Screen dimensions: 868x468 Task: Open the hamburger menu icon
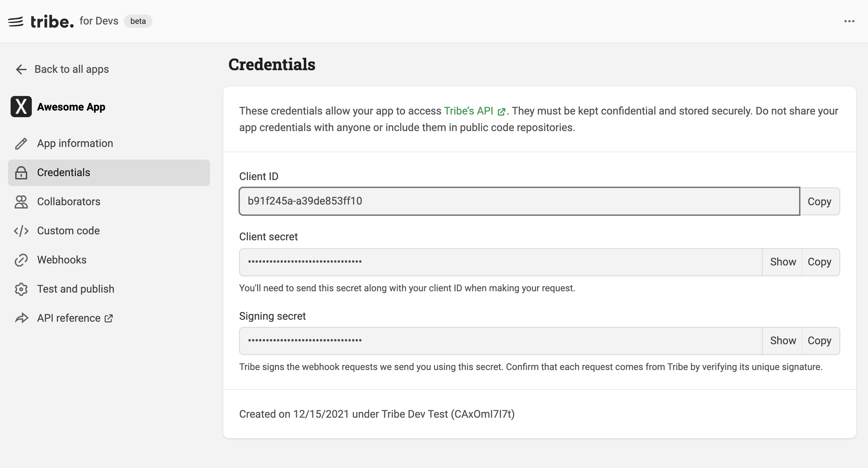tap(16, 22)
